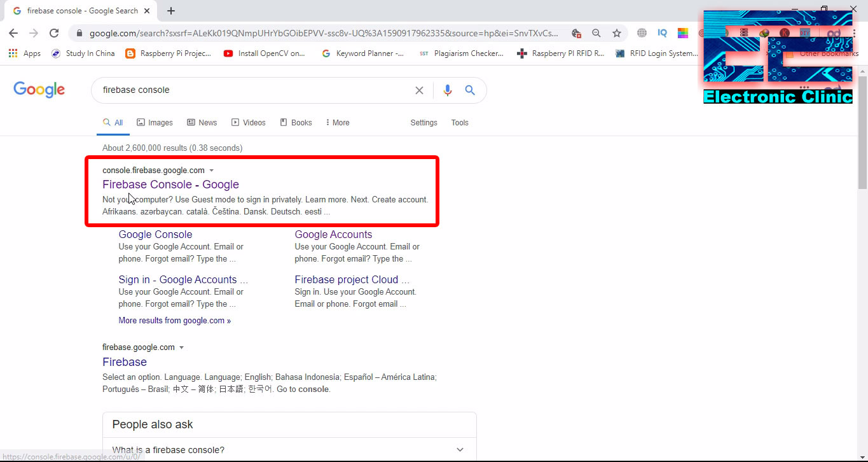
Task: Open the Plagiarism Checker bookmark
Action: tap(461, 53)
